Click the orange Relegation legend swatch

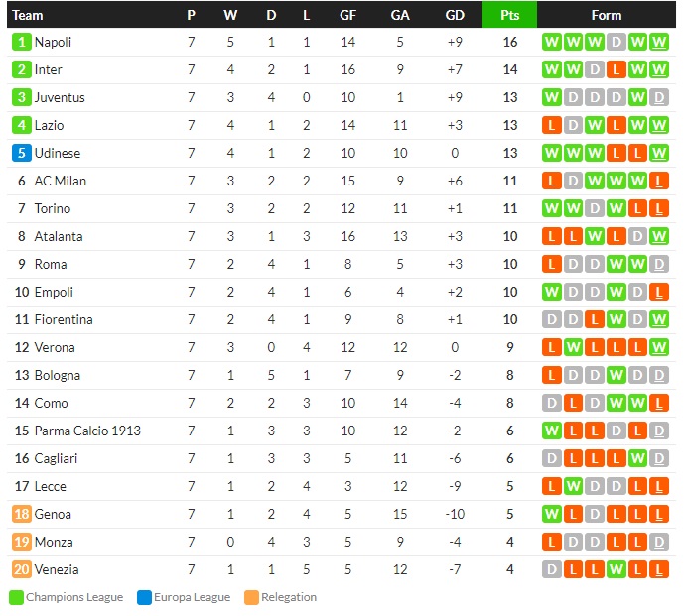pyautogui.click(x=251, y=597)
